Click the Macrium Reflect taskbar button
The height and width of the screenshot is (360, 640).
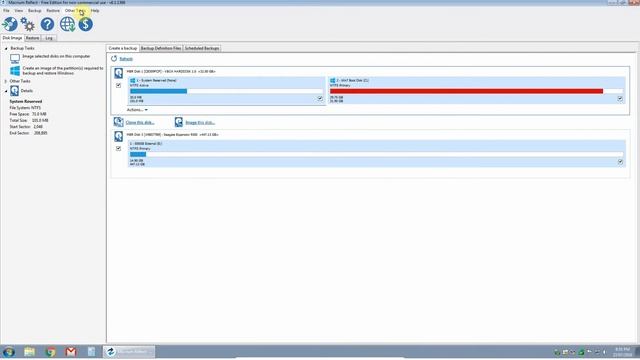129,351
